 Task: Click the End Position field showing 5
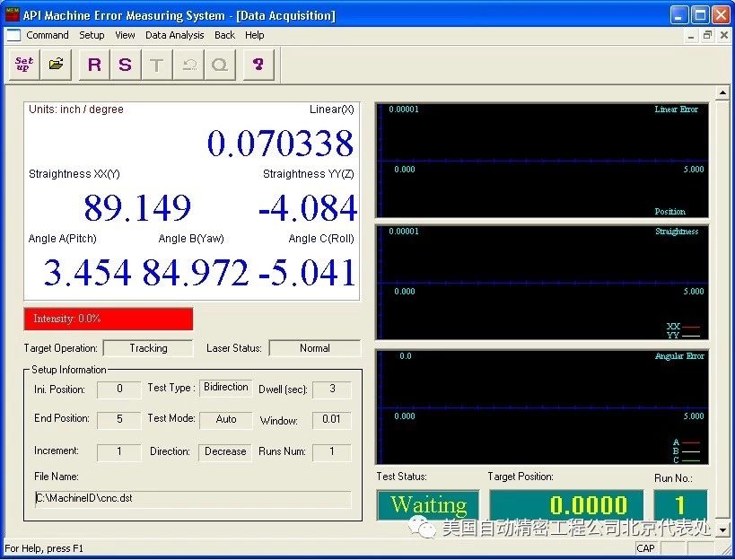click(119, 419)
